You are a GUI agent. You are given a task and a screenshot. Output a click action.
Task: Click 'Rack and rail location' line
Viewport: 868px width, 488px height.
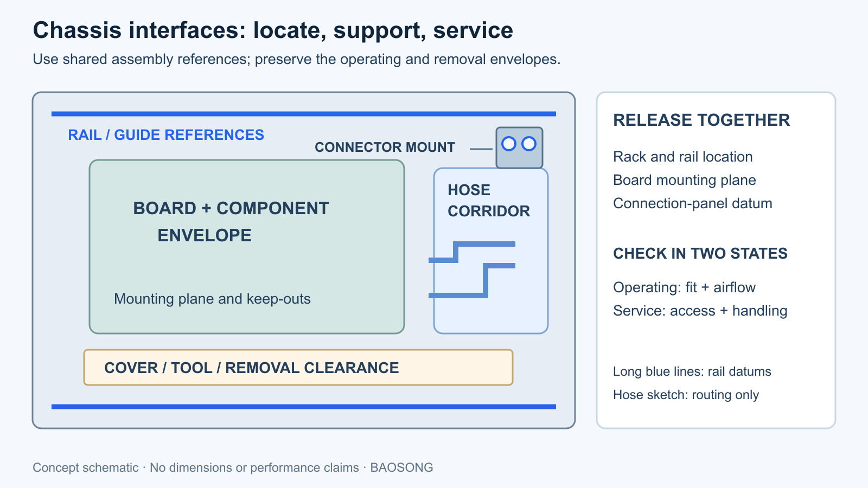(x=683, y=157)
